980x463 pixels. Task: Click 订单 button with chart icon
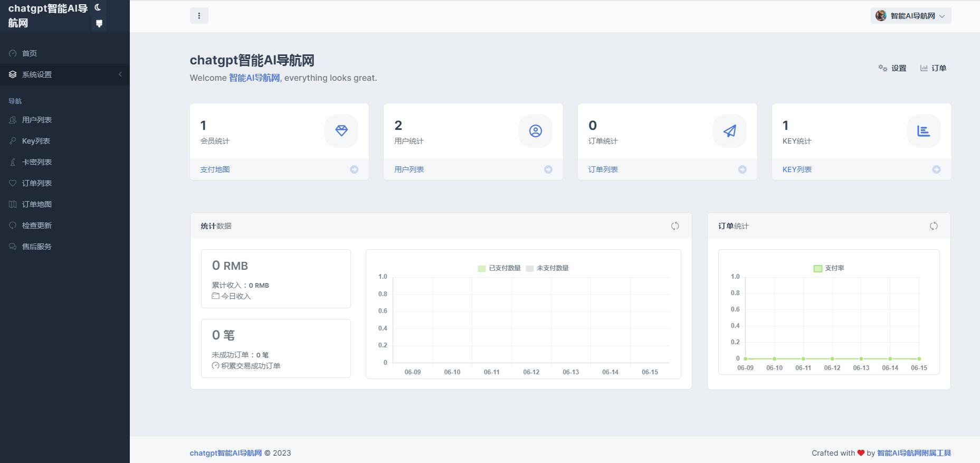[933, 68]
